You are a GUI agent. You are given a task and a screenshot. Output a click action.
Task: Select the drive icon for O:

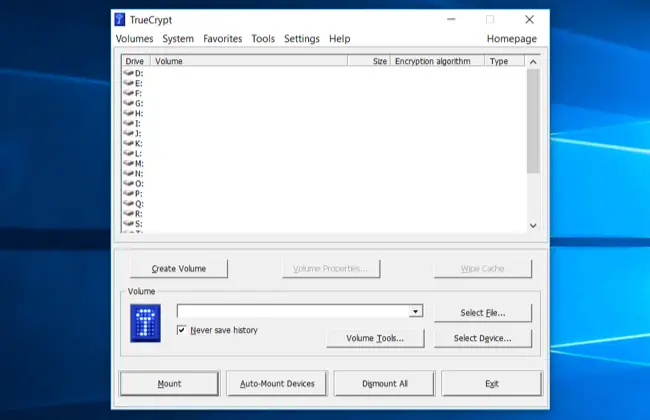point(129,183)
